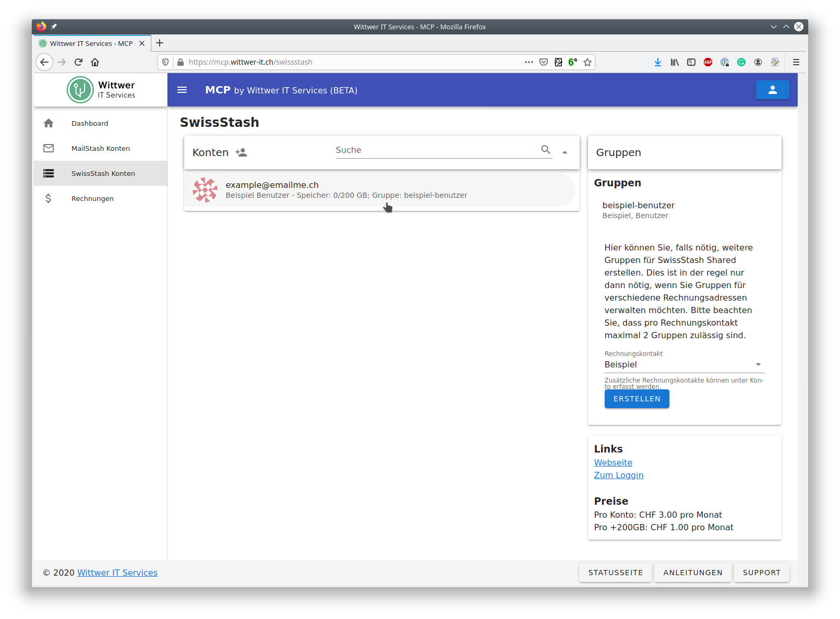Open the page actions three-dots menu
Viewport: 840px width, 619px height.
point(529,62)
